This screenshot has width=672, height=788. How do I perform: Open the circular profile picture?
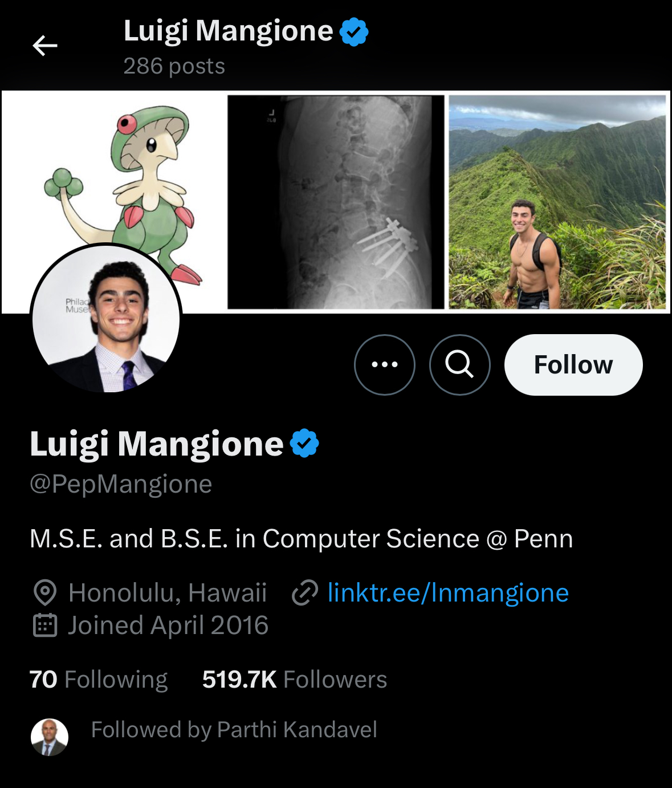pyautogui.click(x=106, y=319)
